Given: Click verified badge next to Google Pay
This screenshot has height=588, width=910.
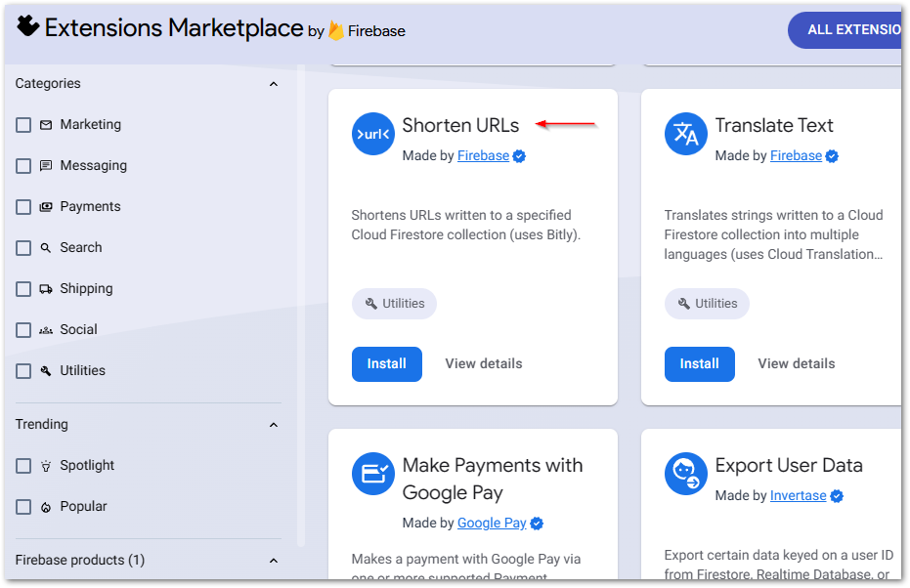Looking at the screenshot, I should click(537, 524).
